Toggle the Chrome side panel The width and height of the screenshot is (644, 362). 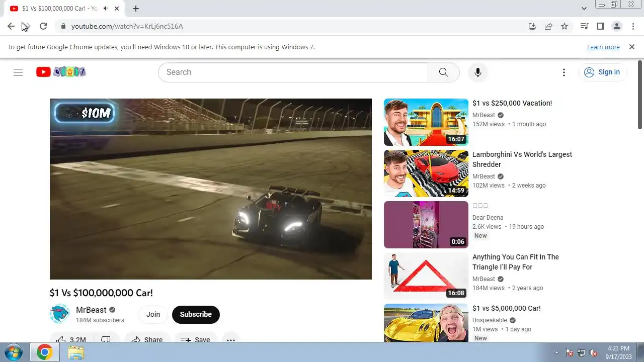pyautogui.click(x=600, y=26)
